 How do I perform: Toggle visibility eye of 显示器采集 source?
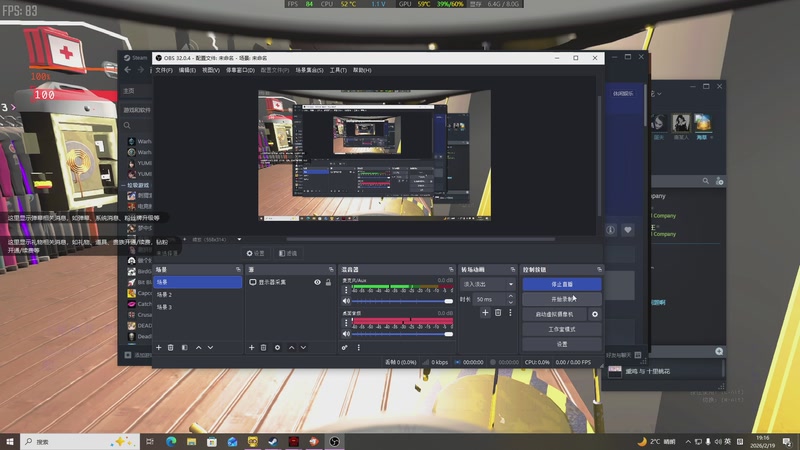click(x=317, y=282)
